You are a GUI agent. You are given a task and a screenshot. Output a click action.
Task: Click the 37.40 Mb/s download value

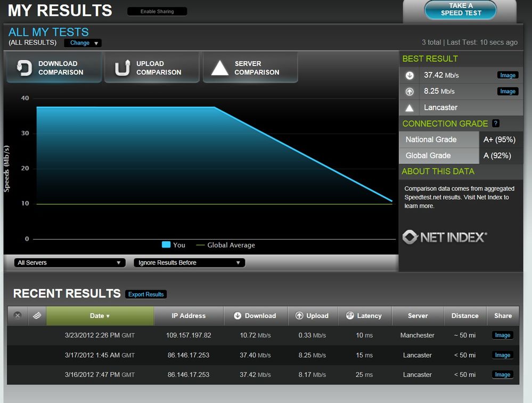(x=255, y=356)
